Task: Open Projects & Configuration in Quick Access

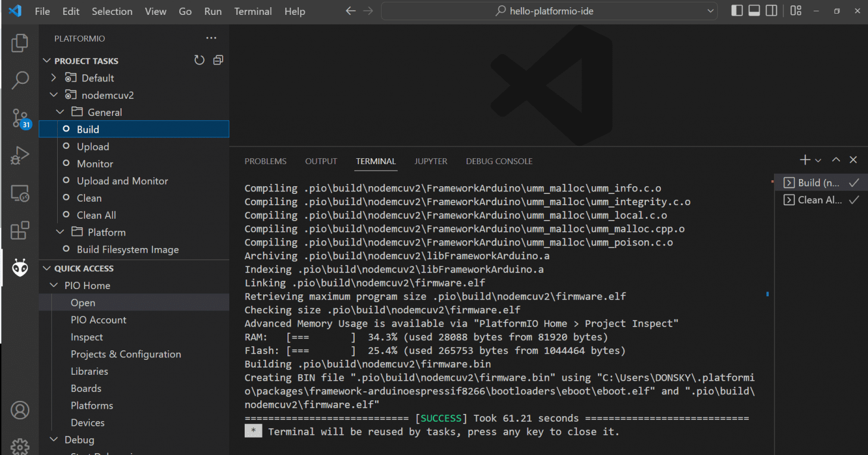Action: (126, 354)
